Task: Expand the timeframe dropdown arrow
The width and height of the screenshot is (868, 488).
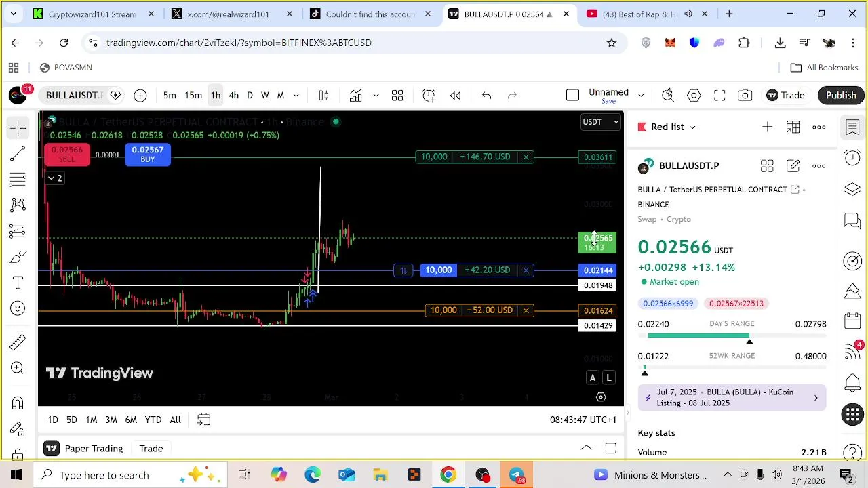Action: point(296,96)
